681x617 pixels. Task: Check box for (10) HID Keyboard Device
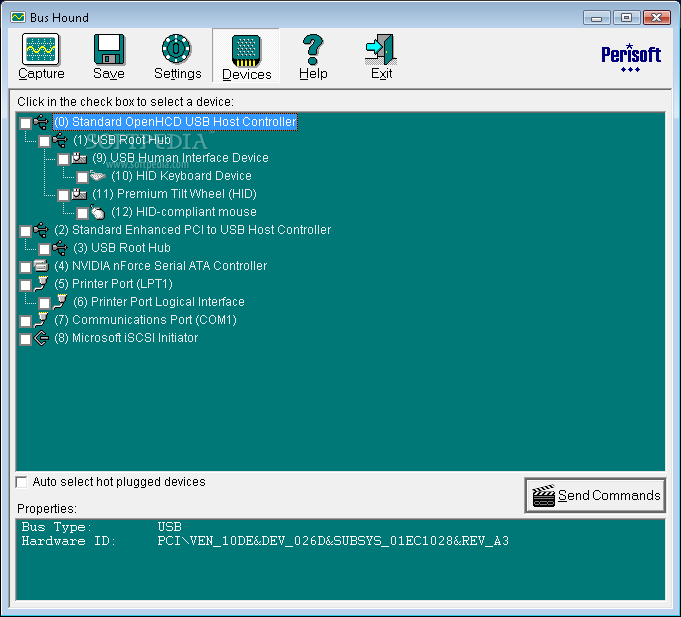point(82,177)
